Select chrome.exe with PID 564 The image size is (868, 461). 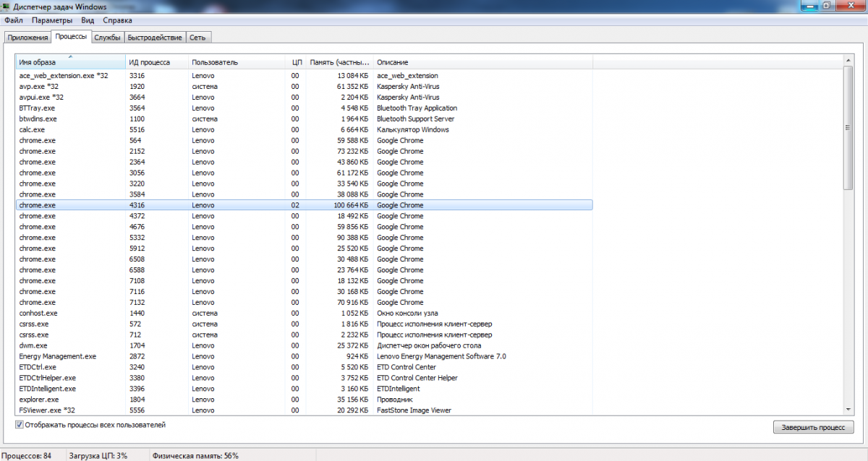(x=304, y=140)
